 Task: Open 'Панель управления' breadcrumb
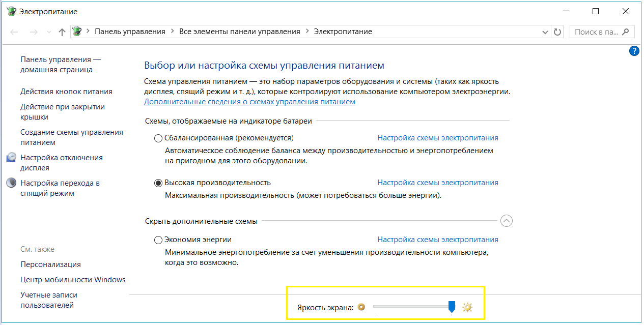[130, 32]
